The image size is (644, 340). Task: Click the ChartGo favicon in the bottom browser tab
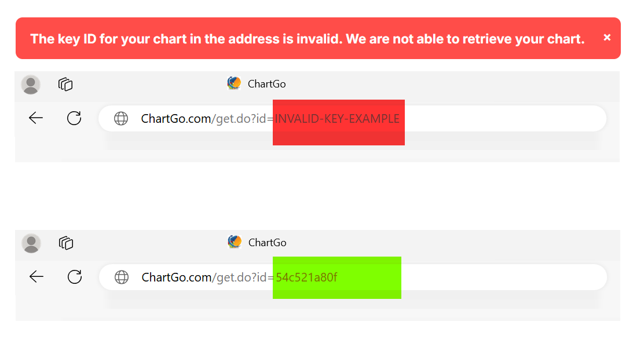(x=234, y=242)
